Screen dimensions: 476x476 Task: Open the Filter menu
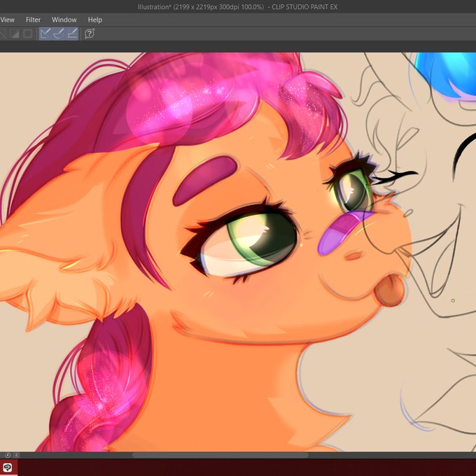(33, 20)
